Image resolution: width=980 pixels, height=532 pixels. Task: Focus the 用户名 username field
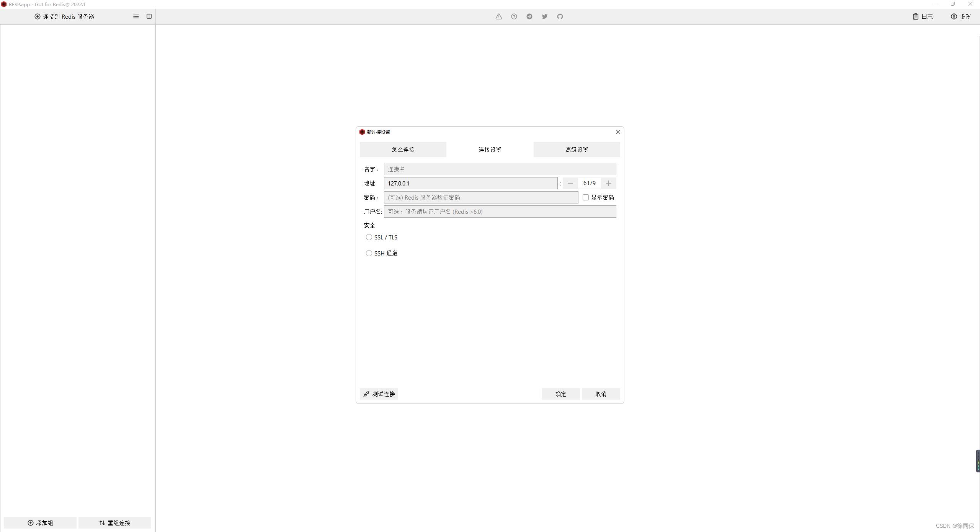tap(500, 211)
